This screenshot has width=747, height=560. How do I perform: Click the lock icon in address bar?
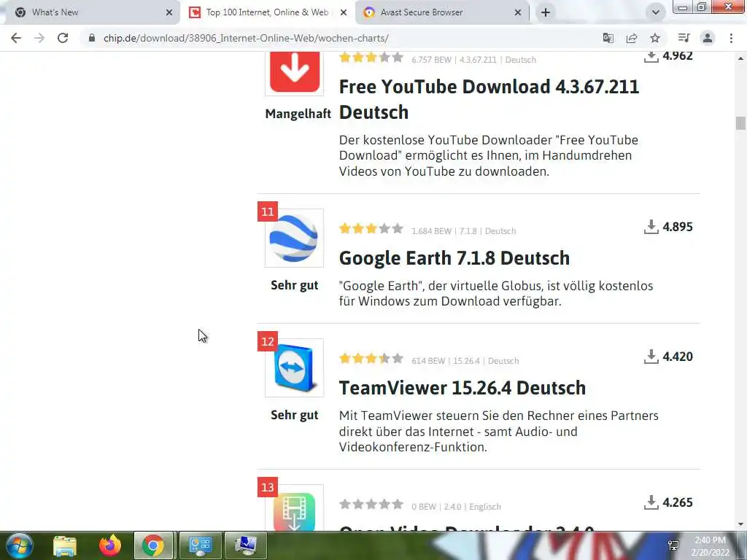point(92,38)
